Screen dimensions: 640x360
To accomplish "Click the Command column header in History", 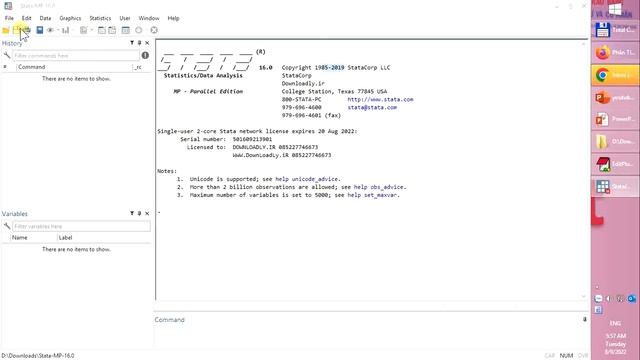I will (x=32, y=67).
